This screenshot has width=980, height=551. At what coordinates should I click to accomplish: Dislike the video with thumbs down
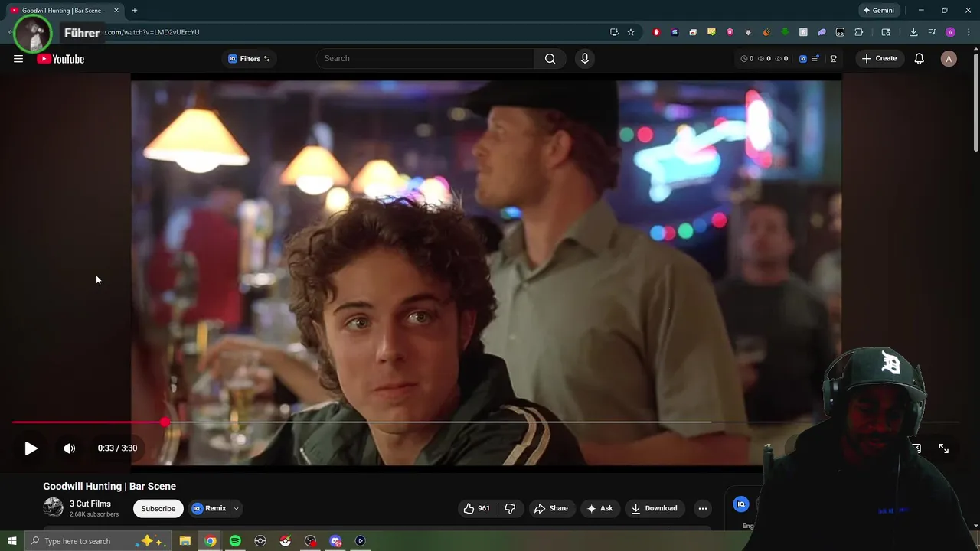point(510,508)
